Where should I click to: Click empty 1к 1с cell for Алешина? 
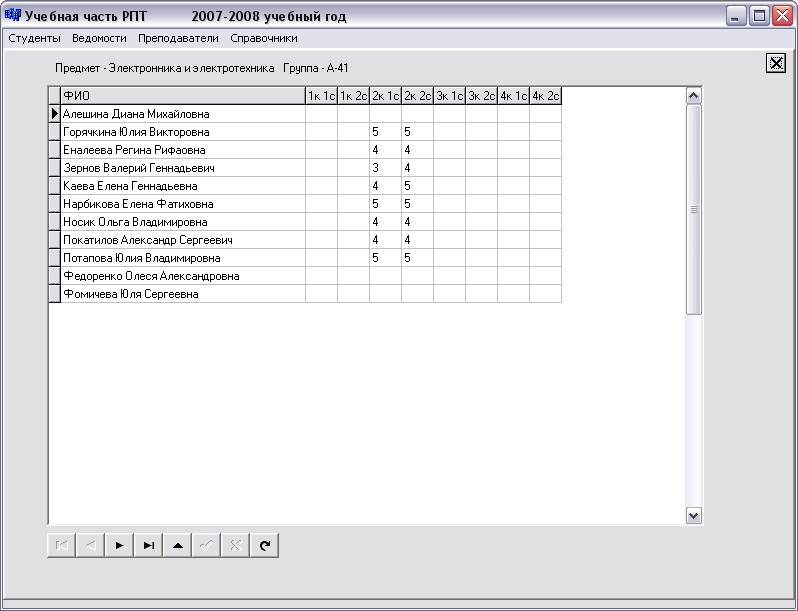click(322, 114)
